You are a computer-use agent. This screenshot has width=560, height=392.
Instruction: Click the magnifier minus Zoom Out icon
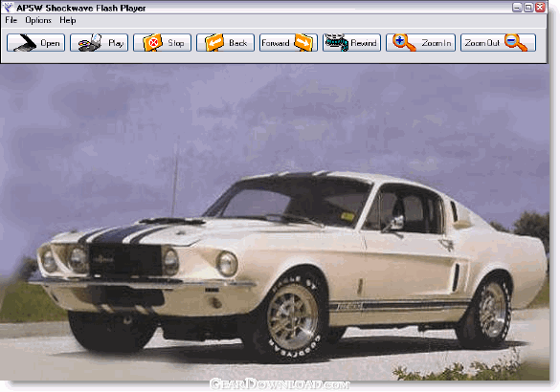point(516,43)
